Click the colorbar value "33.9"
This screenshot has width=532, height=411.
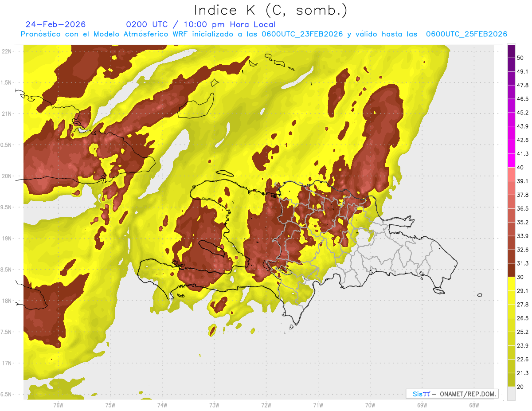[x=522, y=236]
